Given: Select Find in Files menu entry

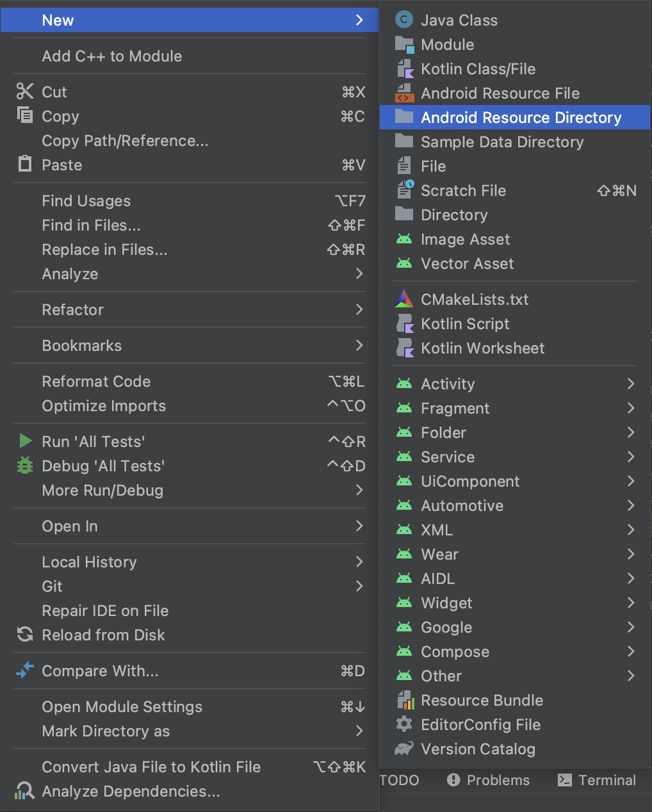Looking at the screenshot, I should click(190, 225).
